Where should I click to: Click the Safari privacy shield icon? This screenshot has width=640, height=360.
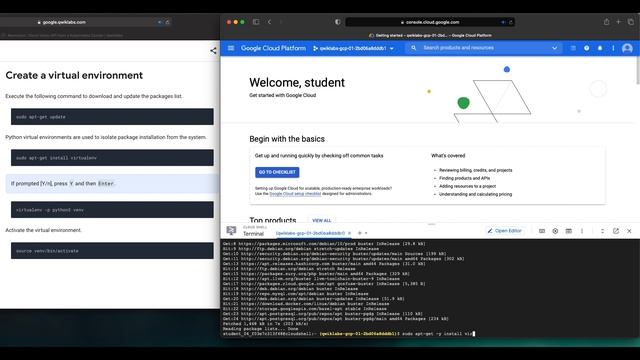(x=338, y=22)
